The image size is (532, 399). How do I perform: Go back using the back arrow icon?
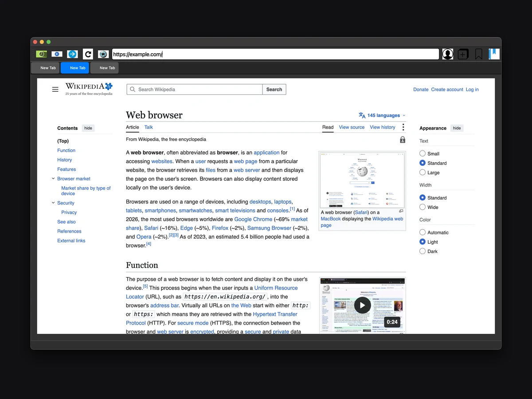57,54
